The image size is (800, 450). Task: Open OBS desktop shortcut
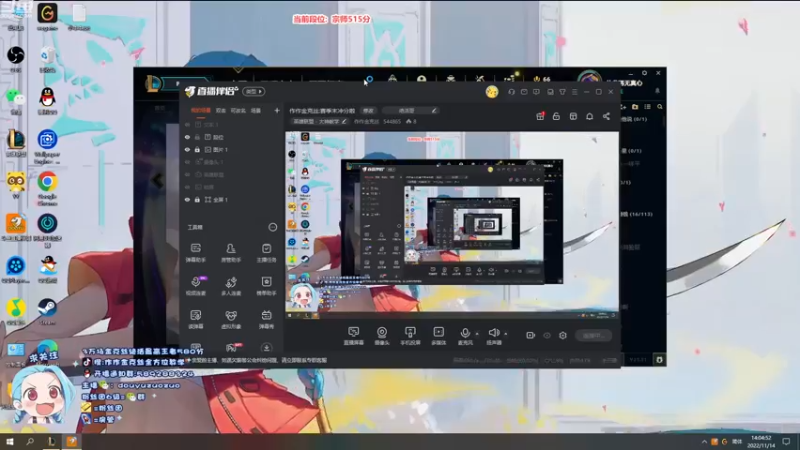coord(15,58)
